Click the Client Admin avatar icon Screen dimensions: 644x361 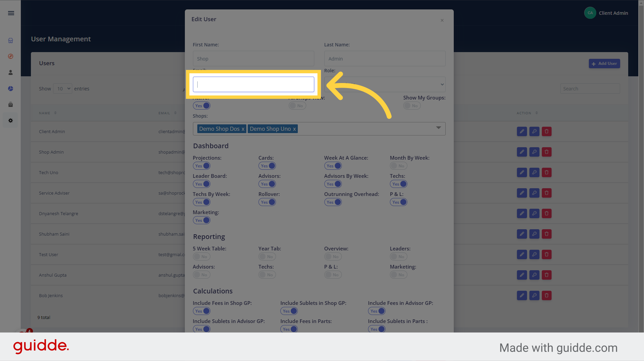click(x=590, y=13)
